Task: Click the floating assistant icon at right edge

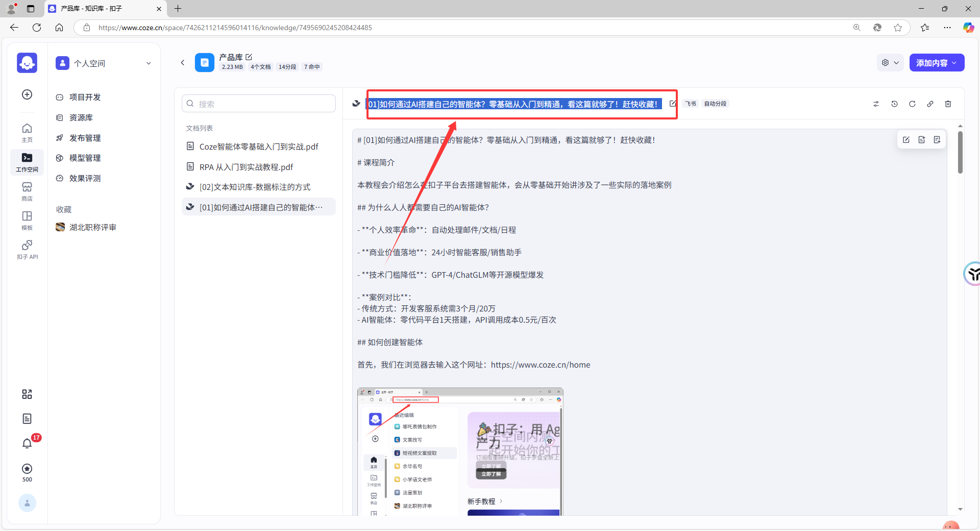Action: 972,274
